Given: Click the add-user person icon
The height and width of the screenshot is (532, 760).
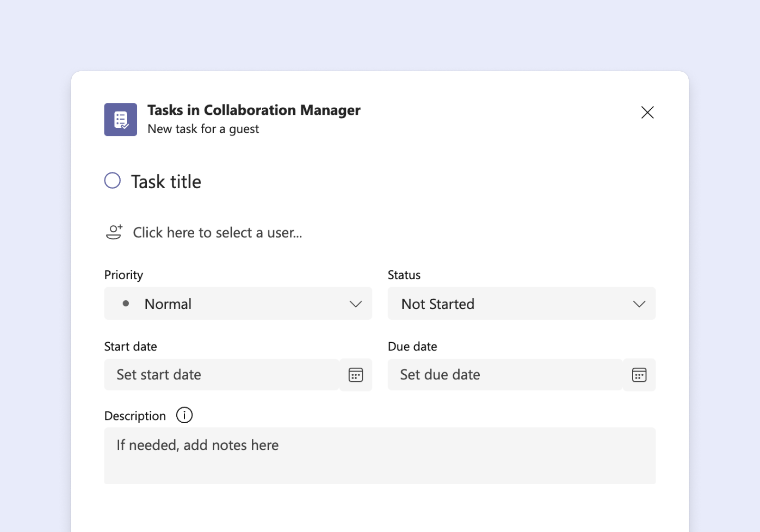Looking at the screenshot, I should (114, 232).
